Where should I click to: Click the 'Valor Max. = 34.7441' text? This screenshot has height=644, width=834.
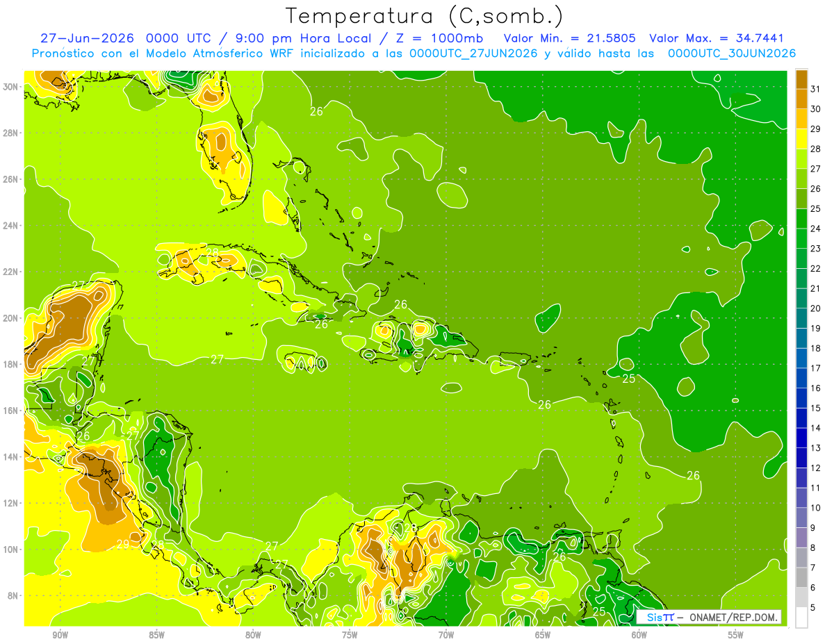click(717, 38)
